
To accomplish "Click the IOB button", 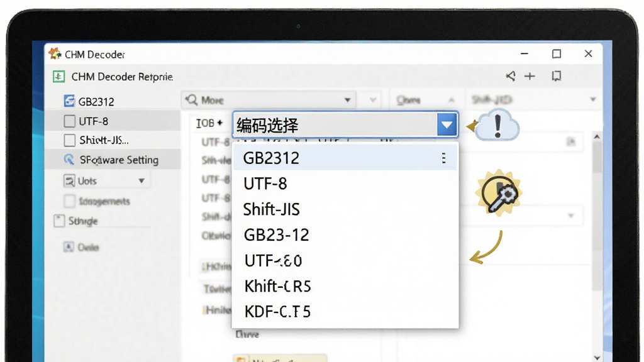I will (x=209, y=123).
